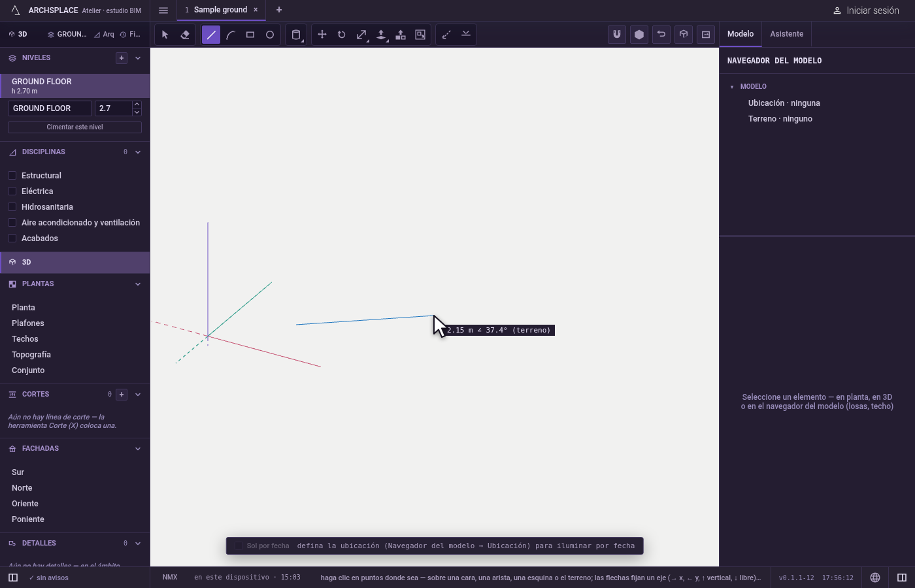915x588 pixels.
Task: Collapse the NIVELES section chevron
Action: (x=138, y=58)
